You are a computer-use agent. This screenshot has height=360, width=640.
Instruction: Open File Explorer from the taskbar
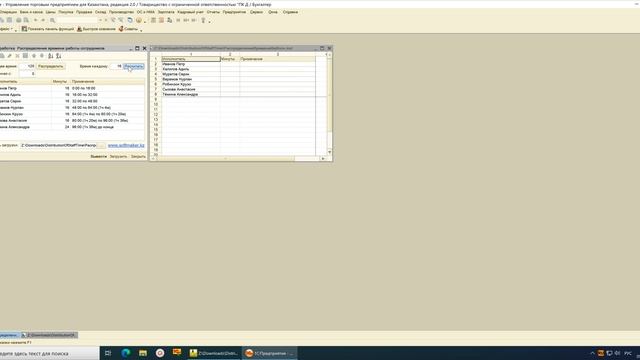142,353
